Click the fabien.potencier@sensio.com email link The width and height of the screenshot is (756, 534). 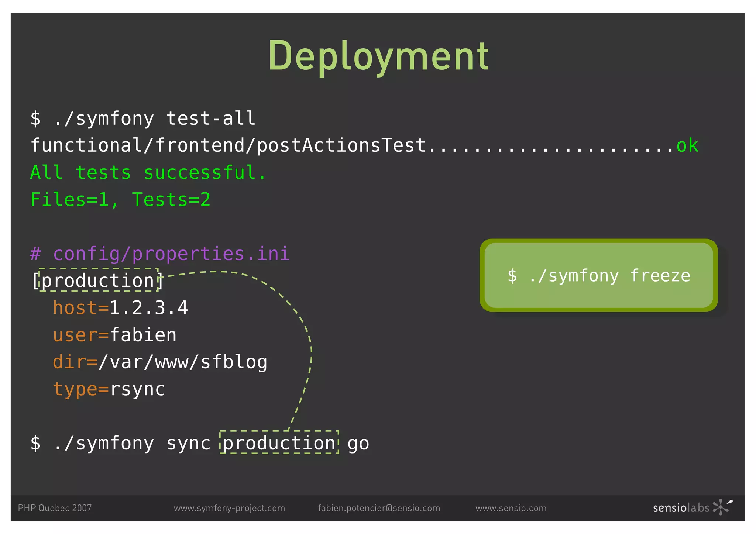click(379, 509)
